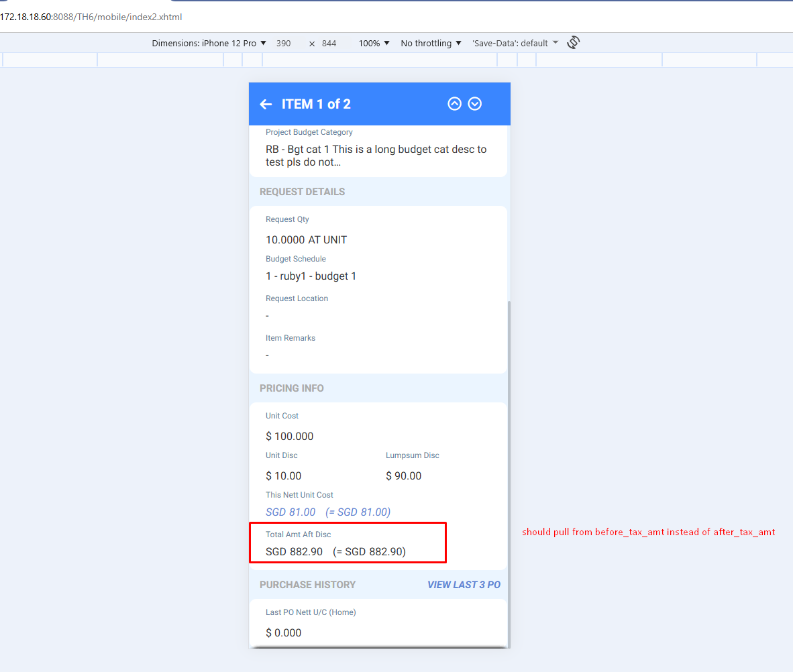Click the Unit Cost $ 100.000 value

click(290, 436)
